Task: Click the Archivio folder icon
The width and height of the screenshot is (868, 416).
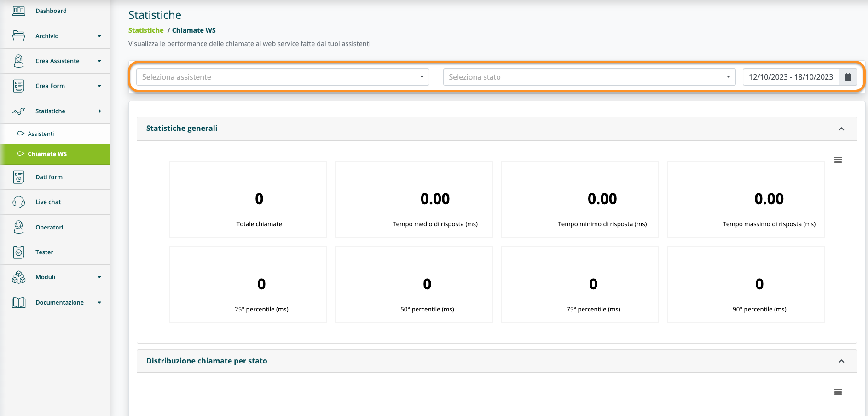Action: coord(19,36)
